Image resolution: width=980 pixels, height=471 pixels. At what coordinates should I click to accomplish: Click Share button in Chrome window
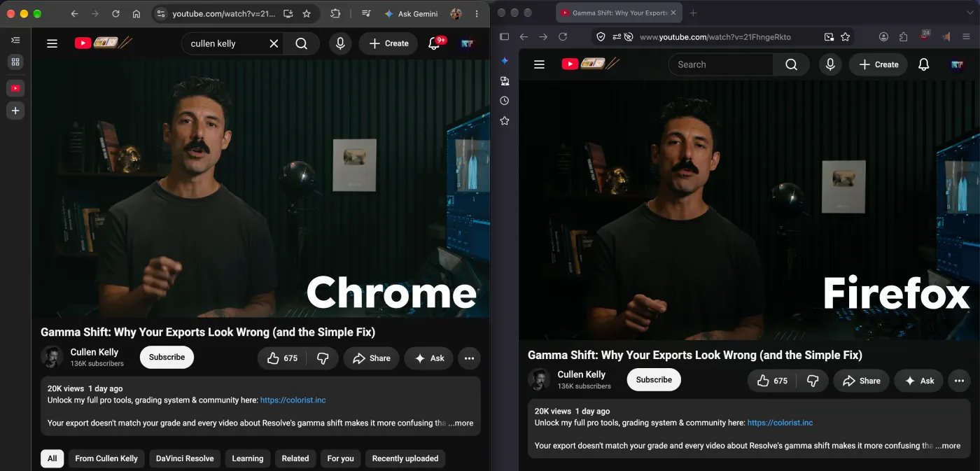click(x=372, y=358)
